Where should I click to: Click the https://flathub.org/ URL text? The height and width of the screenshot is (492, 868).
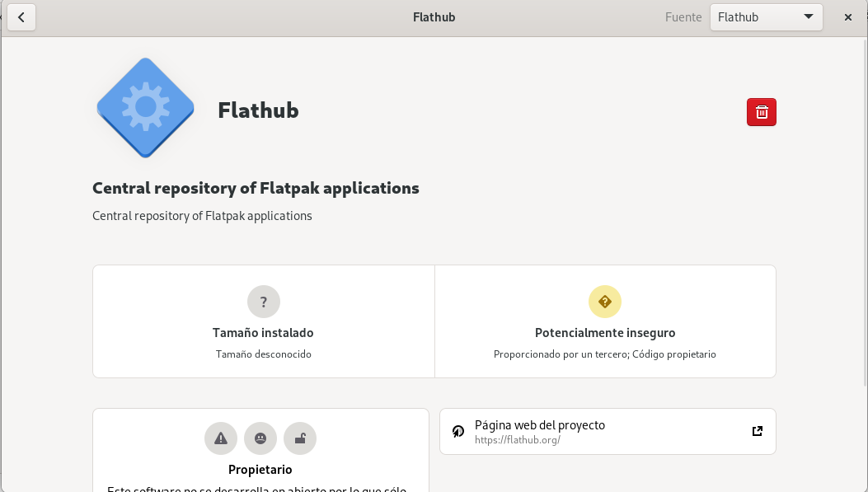517,440
